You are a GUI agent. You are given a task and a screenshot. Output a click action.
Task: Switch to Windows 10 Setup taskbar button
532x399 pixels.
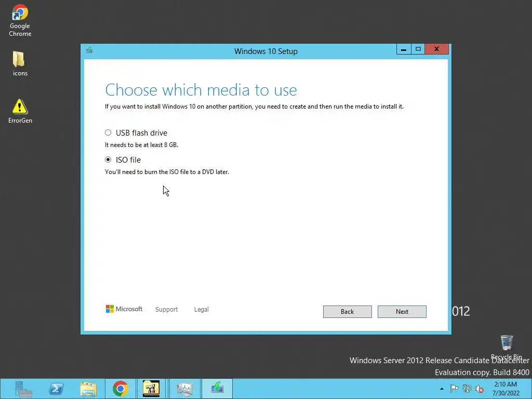pos(217,389)
